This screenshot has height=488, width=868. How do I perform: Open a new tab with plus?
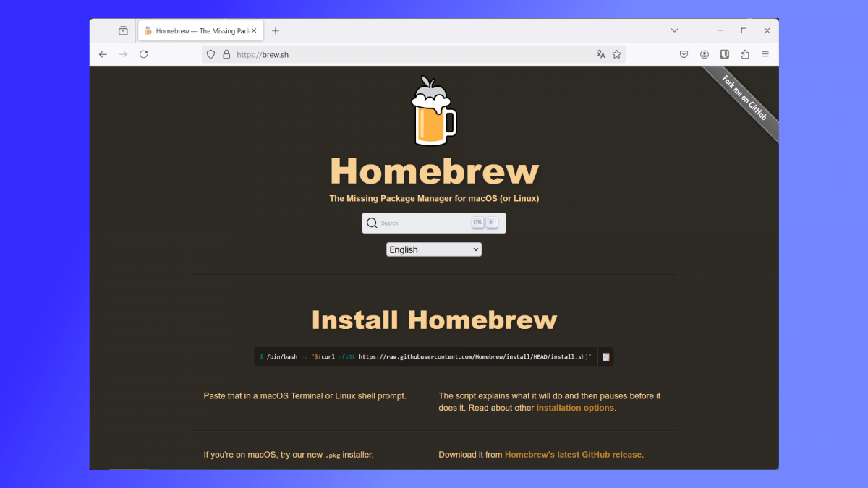point(276,31)
